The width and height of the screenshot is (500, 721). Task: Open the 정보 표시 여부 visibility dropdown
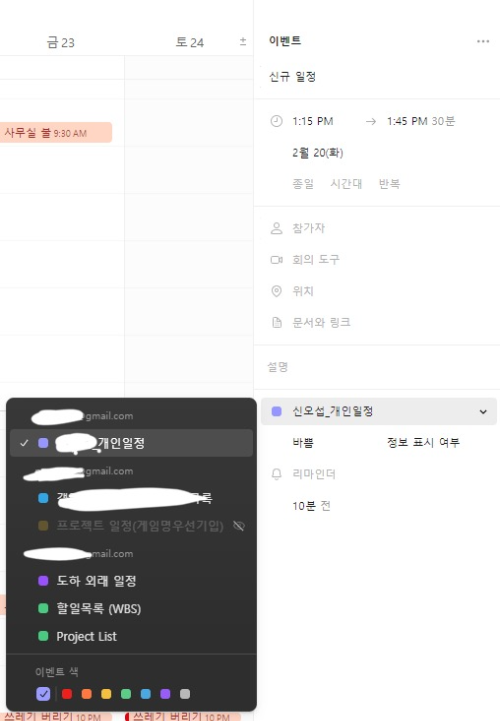tap(423, 442)
